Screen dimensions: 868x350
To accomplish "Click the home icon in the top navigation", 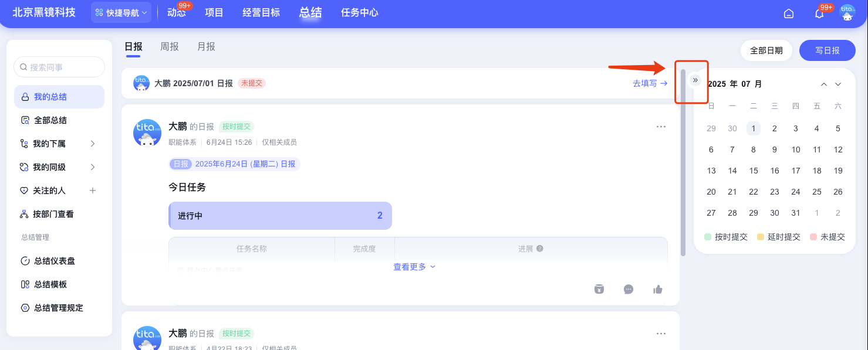I will coord(789,12).
